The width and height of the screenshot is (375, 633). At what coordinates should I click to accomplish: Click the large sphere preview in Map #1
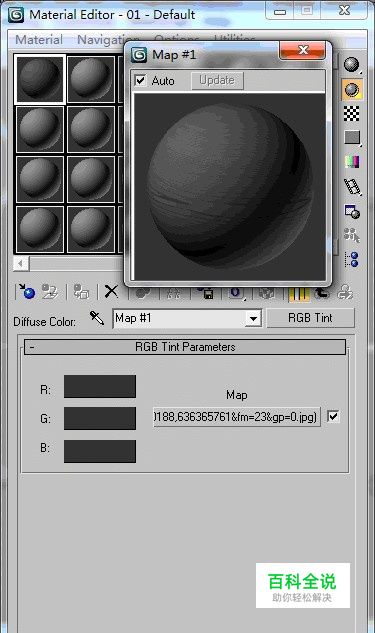[229, 186]
